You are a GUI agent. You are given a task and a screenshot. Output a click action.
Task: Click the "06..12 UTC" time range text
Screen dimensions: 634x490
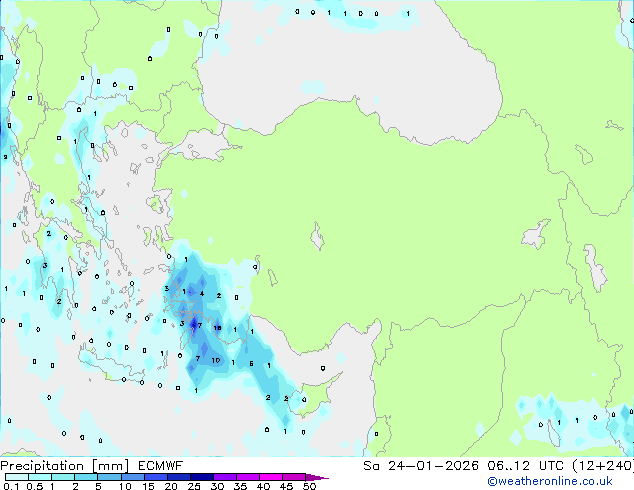pos(526,466)
